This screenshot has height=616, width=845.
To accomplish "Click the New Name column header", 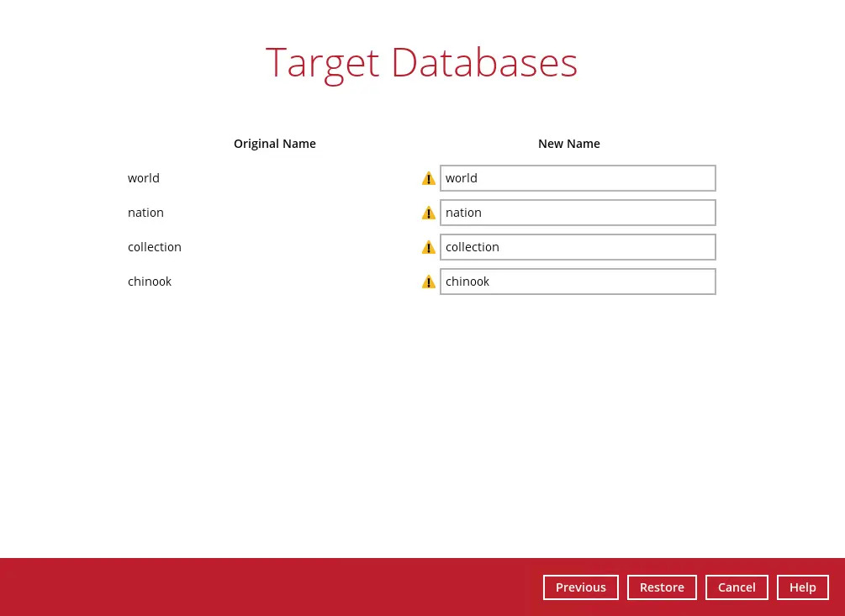I will click(569, 144).
